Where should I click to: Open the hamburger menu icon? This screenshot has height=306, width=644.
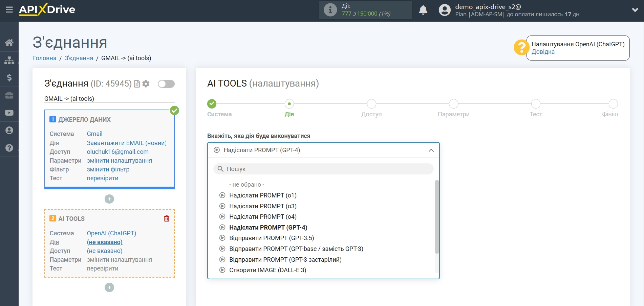coord(9,9)
